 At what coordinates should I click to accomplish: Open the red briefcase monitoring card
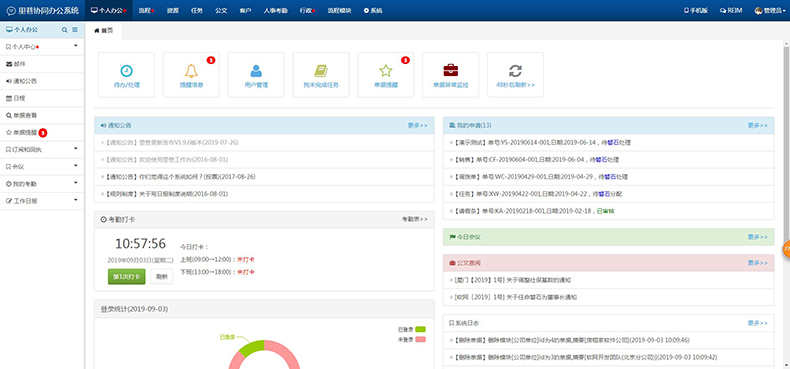click(450, 75)
